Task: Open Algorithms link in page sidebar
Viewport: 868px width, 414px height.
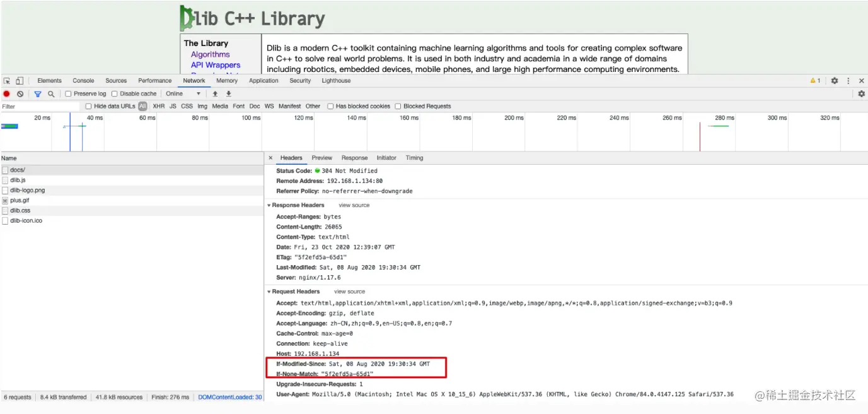Action: pos(211,54)
